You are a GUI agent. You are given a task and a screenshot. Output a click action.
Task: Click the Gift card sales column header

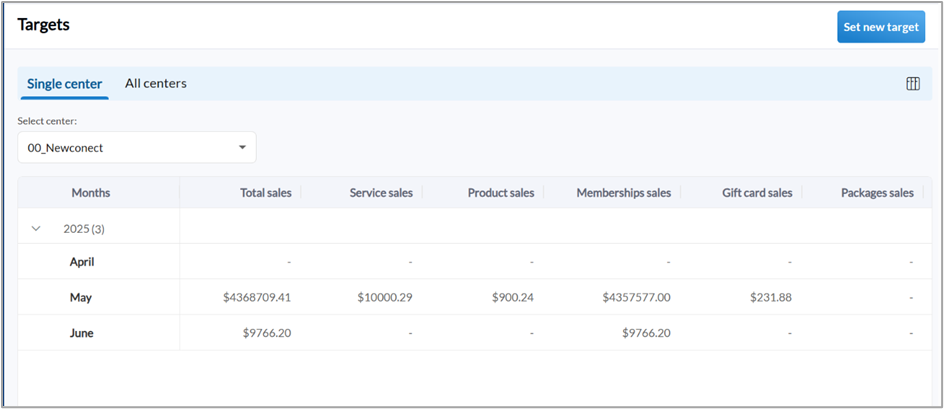757,193
